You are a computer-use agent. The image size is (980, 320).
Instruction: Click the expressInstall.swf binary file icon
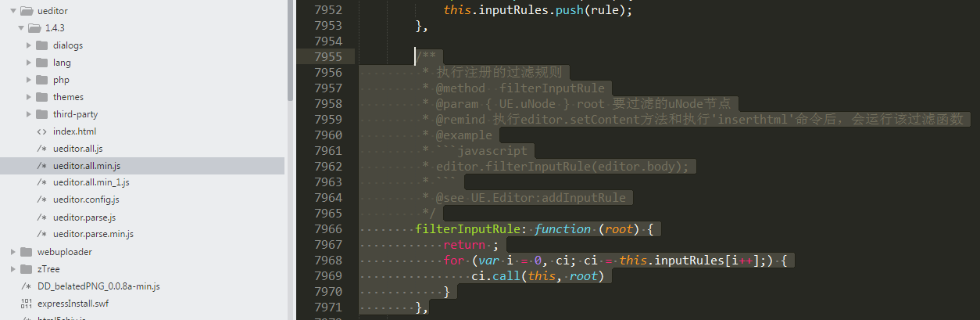coord(26,303)
